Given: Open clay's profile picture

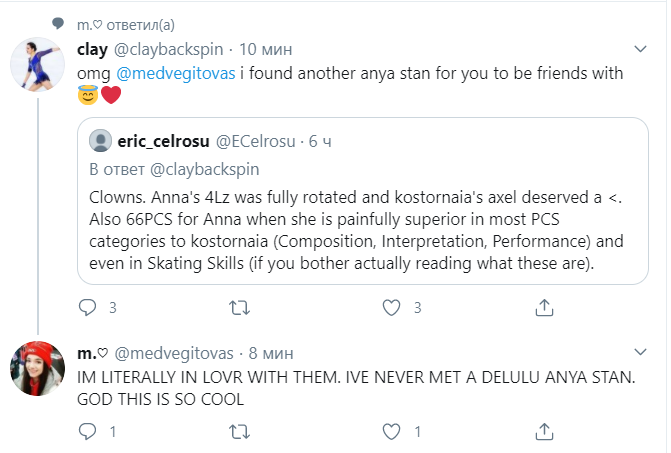Looking at the screenshot, I should [x=37, y=67].
